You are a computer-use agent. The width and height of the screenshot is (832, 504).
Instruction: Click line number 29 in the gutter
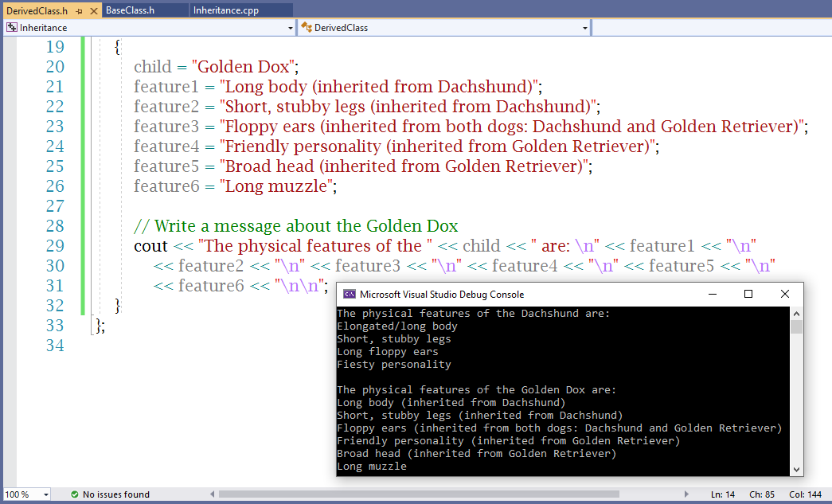pyautogui.click(x=55, y=246)
